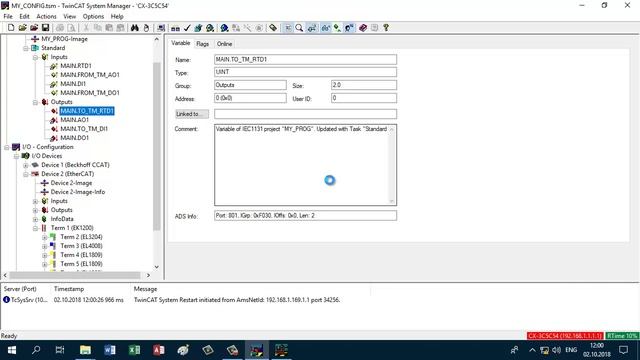The height and width of the screenshot is (360, 640).
Task: Click the Reload I/O Devices toolbar icon
Action: [236, 28]
